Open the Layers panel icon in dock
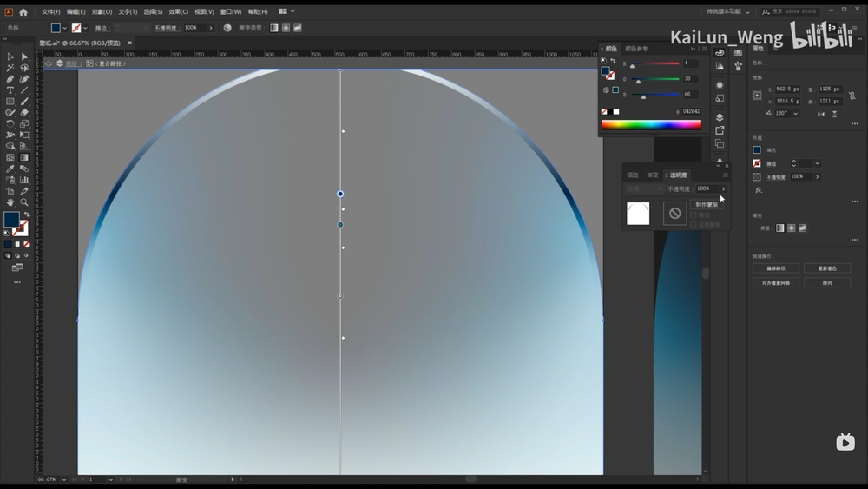The height and width of the screenshot is (489, 868). (x=720, y=117)
